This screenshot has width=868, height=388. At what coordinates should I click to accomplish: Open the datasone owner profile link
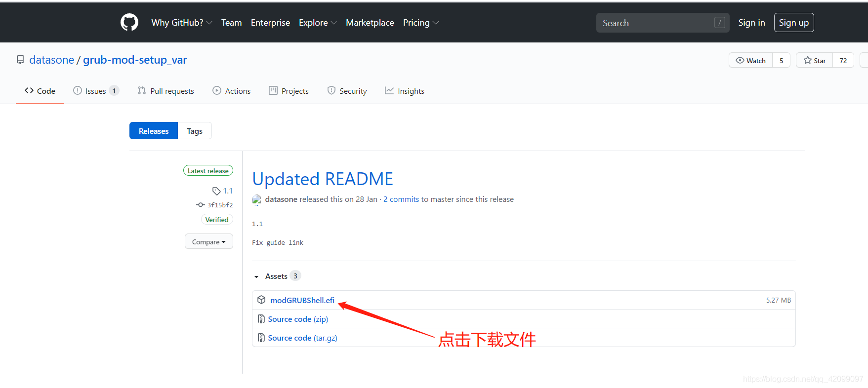(52, 60)
